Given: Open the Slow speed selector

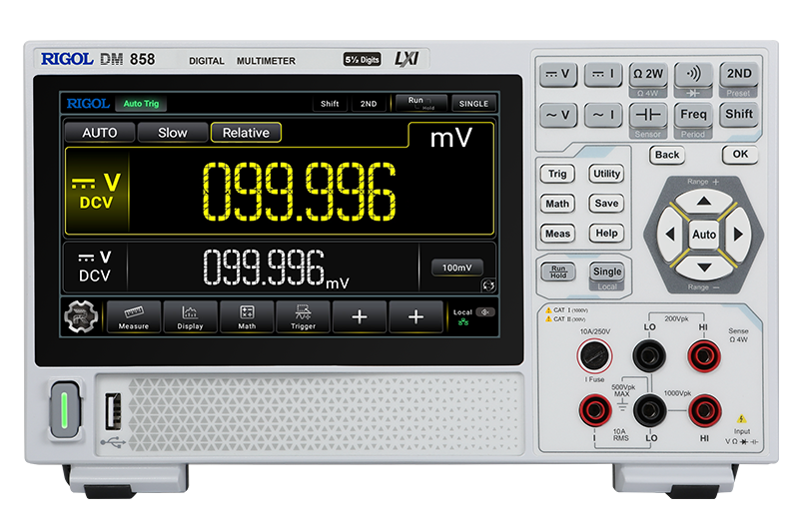Looking at the screenshot, I should point(173,133).
